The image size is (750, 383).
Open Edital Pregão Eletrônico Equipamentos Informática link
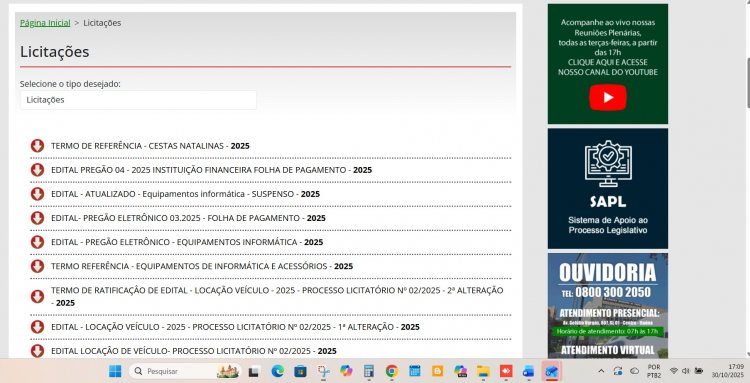pos(187,242)
